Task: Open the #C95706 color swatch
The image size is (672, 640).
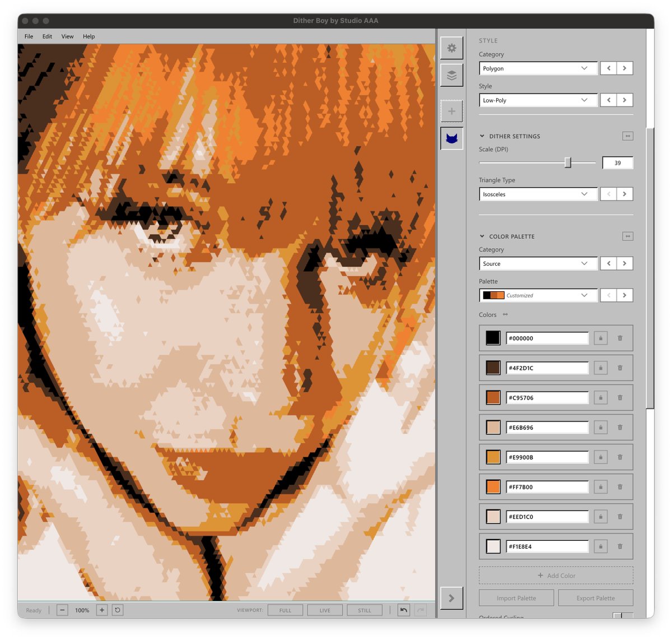Action: pyautogui.click(x=493, y=397)
